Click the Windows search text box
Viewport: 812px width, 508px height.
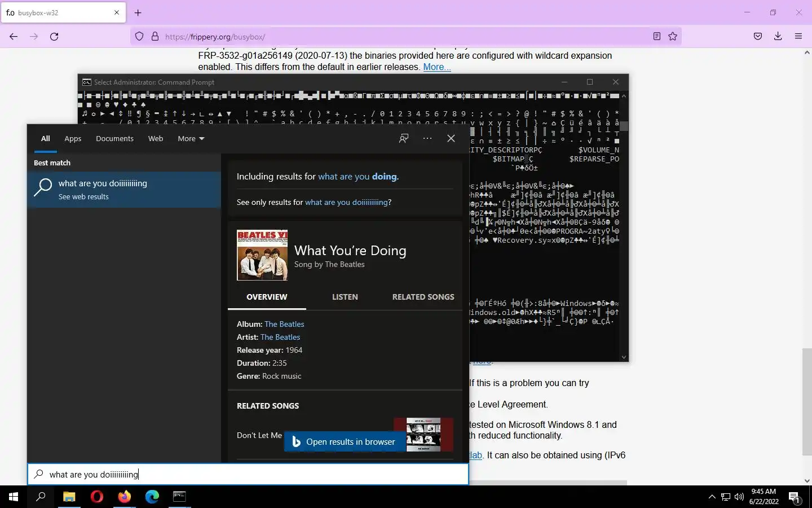[248, 474]
